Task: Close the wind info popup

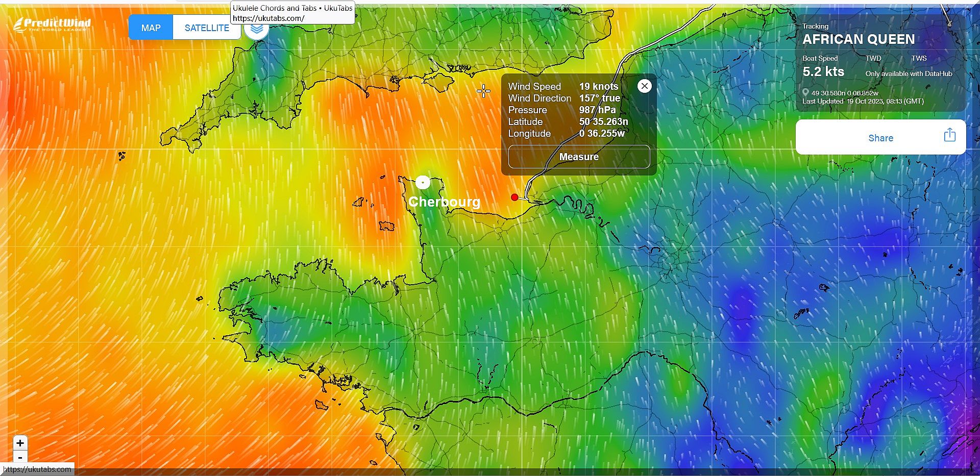Action: click(x=645, y=86)
